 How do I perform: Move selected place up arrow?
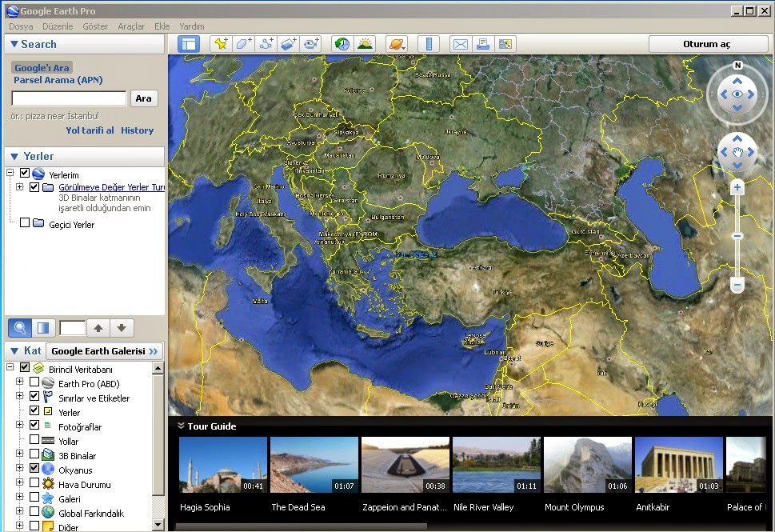tap(98, 328)
